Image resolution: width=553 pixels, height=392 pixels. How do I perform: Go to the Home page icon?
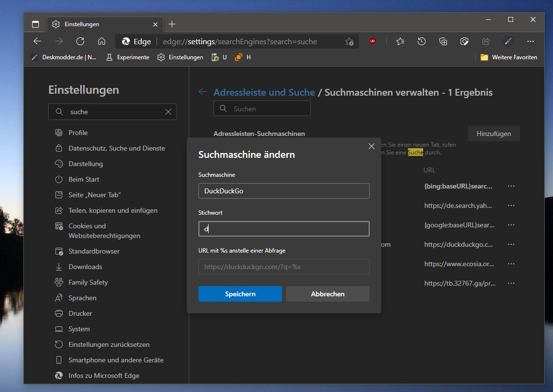102,42
